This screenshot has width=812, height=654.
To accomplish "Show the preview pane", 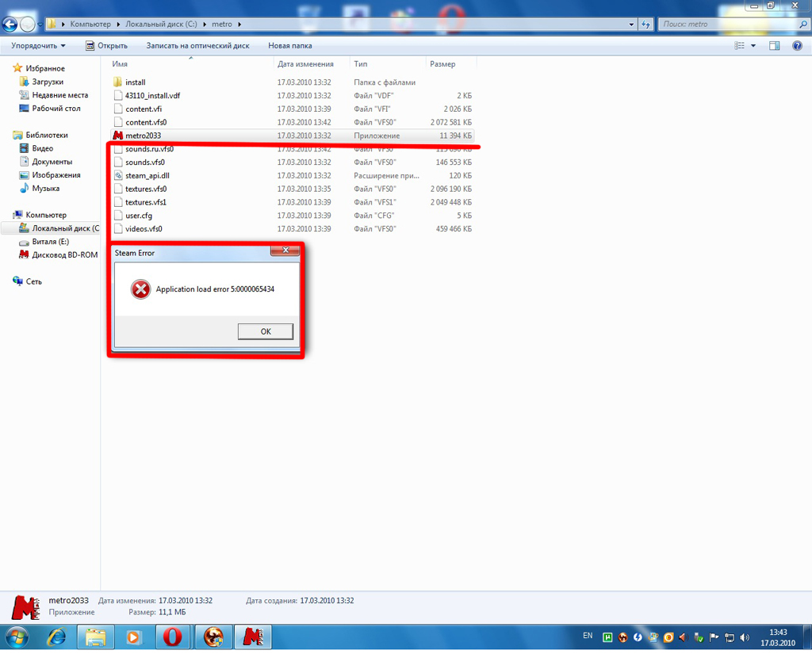I will pyautogui.click(x=774, y=45).
